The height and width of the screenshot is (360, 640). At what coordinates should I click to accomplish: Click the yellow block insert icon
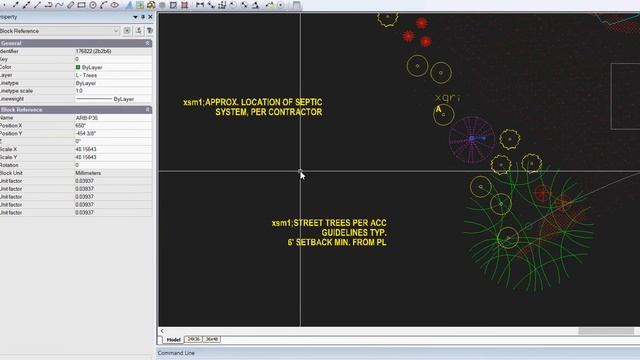point(151,5)
